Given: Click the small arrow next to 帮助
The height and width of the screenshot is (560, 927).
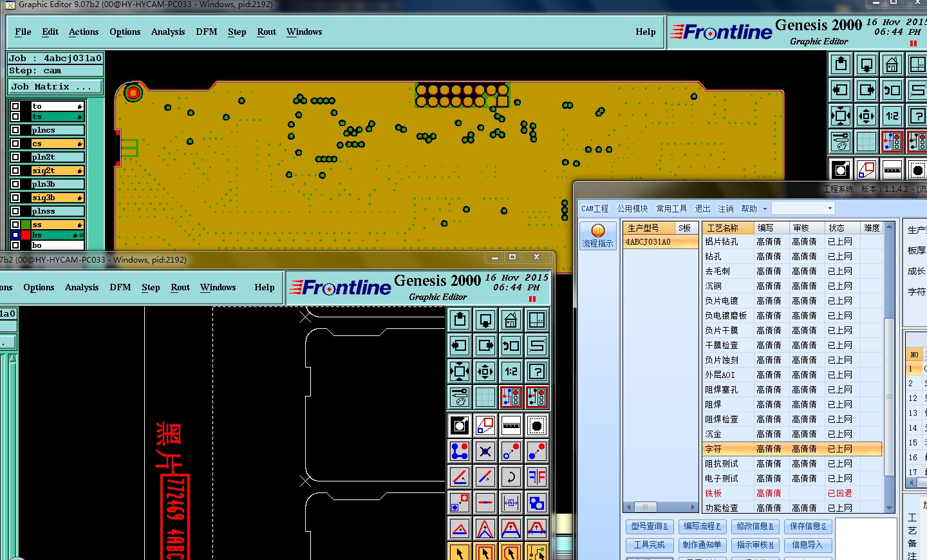Looking at the screenshot, I should 765,209.
